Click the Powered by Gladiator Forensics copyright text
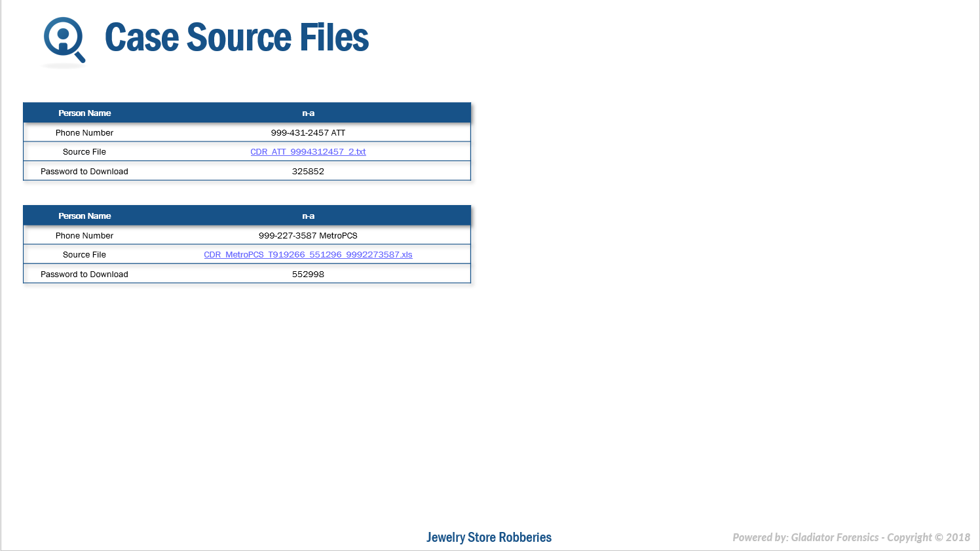 click(851, 537)
